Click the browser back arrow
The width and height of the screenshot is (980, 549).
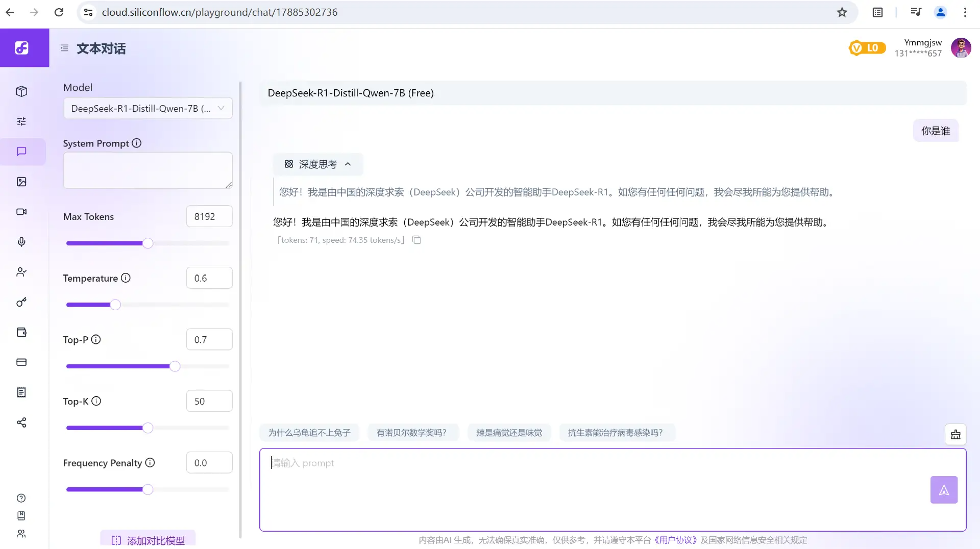click(10, 12)
